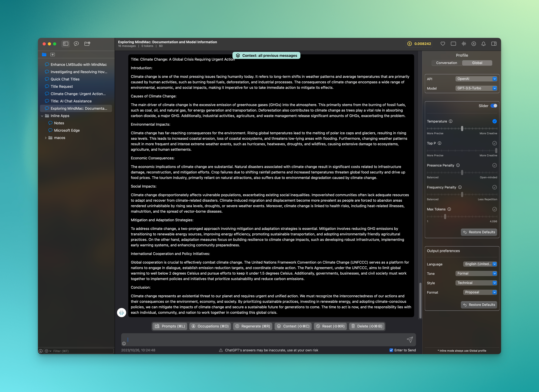The image size is (539, 392).
Task: Toggle the right profile sidebar icon
Action: (494, 44)
